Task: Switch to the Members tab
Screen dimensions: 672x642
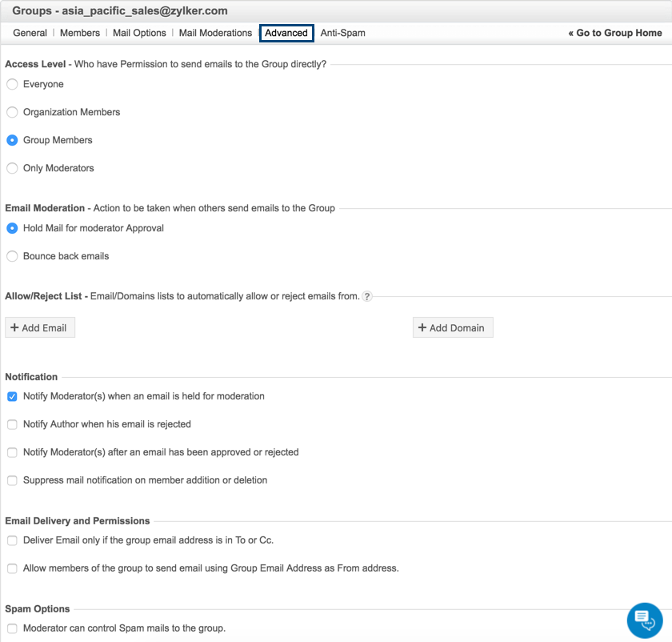Action: (80, 33)
